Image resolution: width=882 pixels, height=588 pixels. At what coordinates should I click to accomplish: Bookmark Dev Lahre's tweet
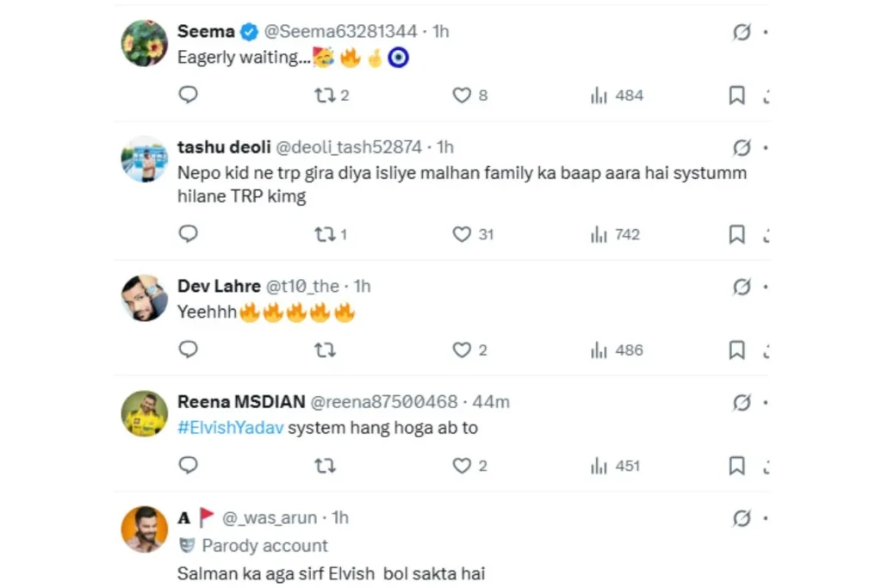[x=736, y=350]
